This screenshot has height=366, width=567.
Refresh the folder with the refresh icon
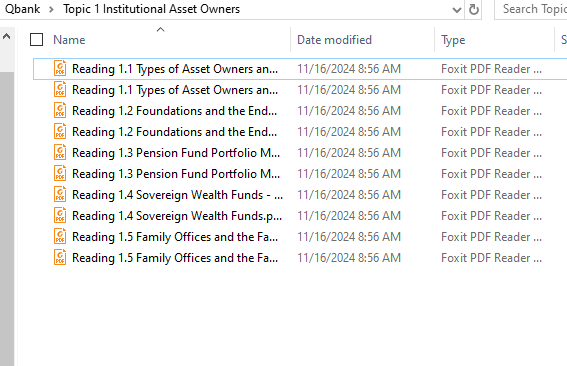[474, 9]
